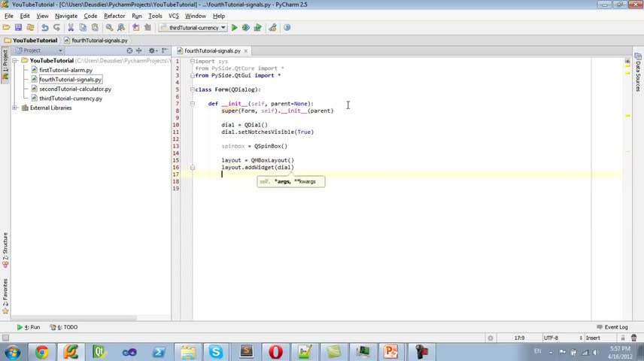Click the Help question mark icon
The height and width of the screenshot is (361, 644).
[287, 28]
